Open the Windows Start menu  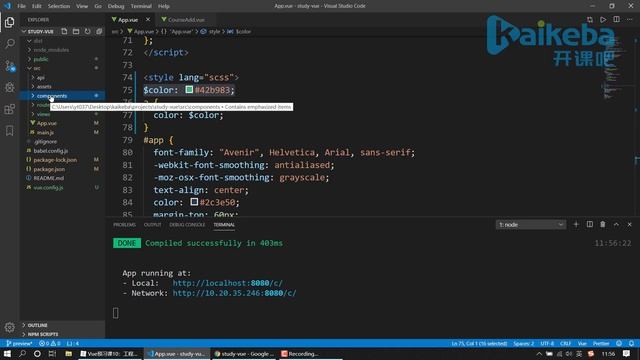[x=7, y=353]
